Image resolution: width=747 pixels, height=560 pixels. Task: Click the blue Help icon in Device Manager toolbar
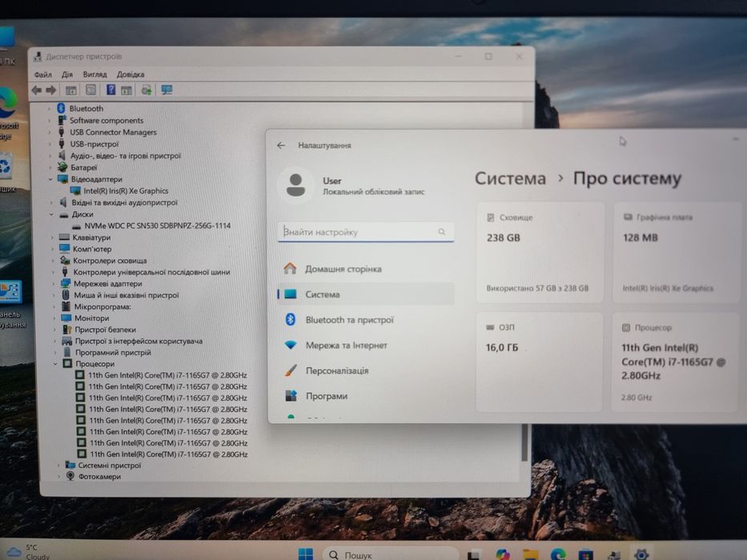[x=110, y=90]
